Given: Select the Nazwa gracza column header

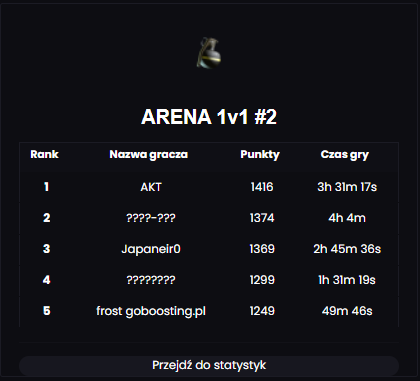Looking at the screenshot, I should pos(149,154).
